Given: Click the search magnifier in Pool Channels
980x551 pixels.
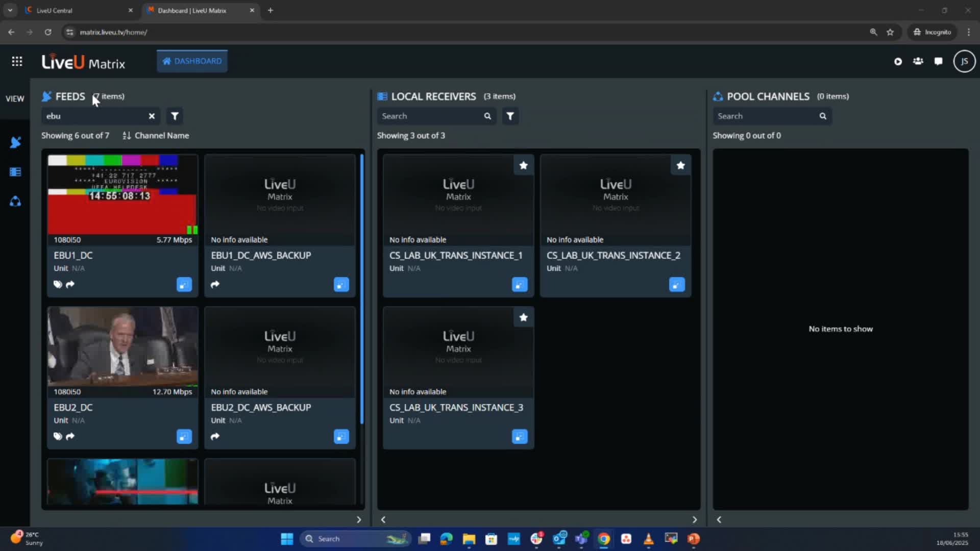Looking at the screenshot, I should click(823, 116).
